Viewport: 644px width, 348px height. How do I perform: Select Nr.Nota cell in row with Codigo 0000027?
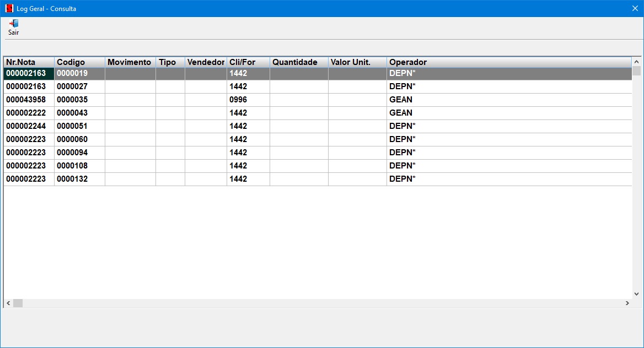coord(29,86)
